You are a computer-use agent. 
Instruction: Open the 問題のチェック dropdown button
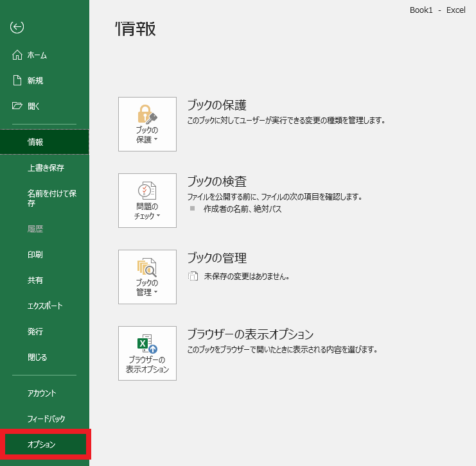pos(147,200)
